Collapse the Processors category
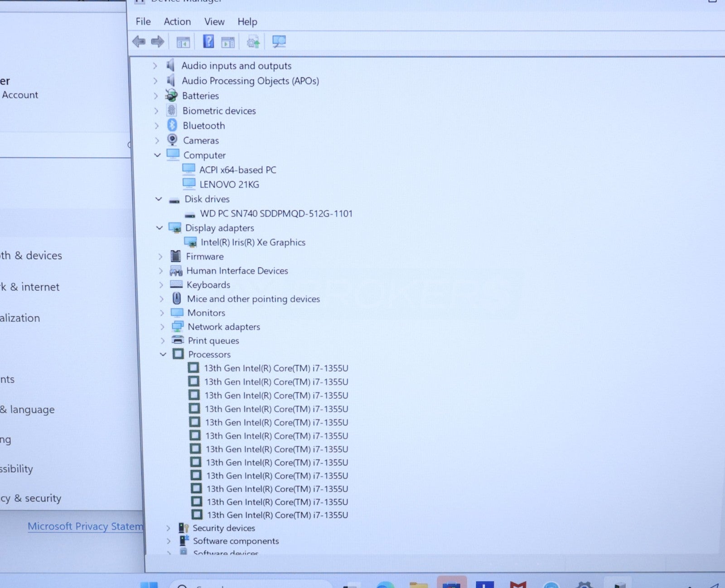 click(163, 354)
